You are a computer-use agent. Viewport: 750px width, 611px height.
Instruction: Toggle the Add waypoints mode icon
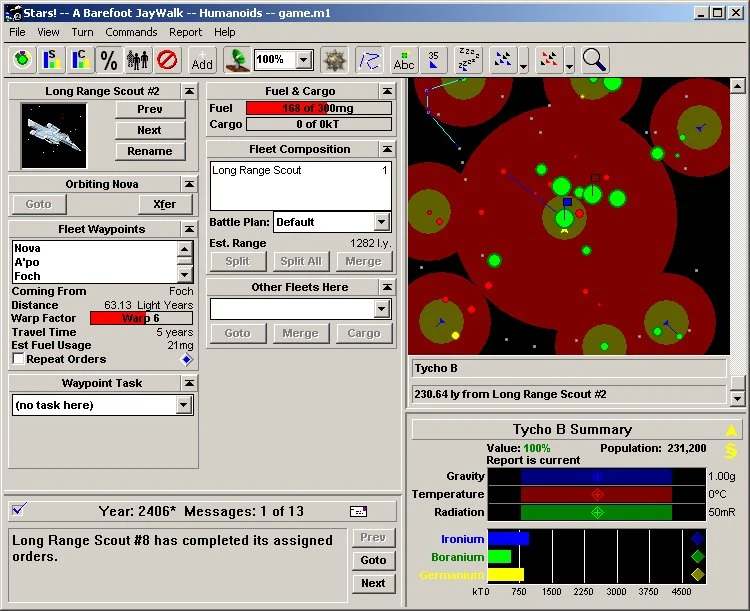pyautogui.click(x=202, y=60)
